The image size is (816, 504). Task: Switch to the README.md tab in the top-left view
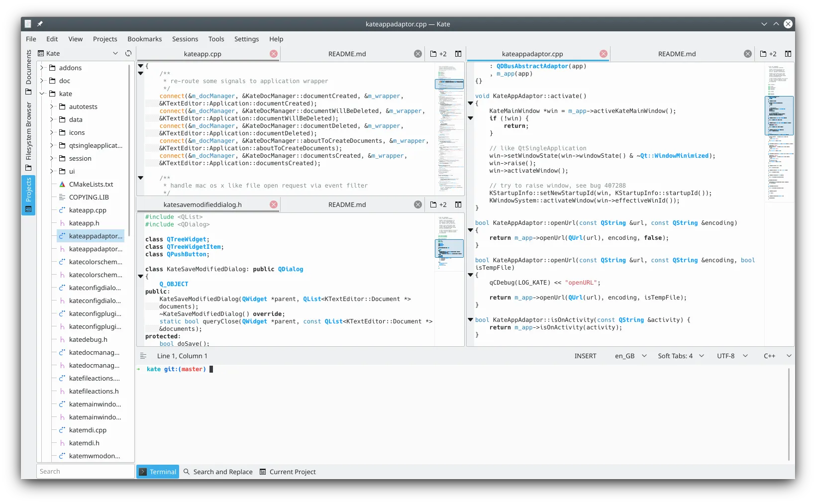click(347, 53)
